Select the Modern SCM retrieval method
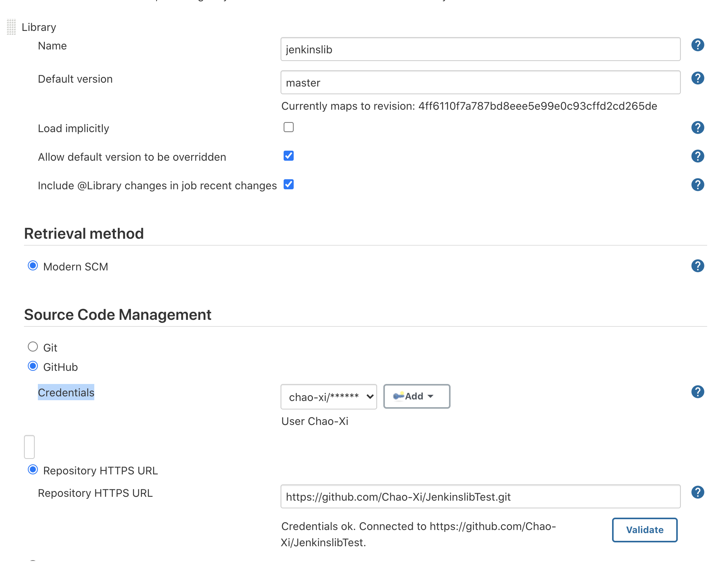728x581 pixels. [33, 265]
